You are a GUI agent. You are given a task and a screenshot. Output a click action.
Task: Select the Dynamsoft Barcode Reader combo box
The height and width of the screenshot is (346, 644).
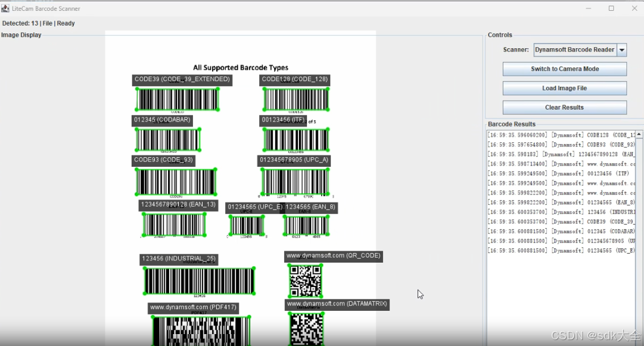pyautogui.click(x=580, y=50)
